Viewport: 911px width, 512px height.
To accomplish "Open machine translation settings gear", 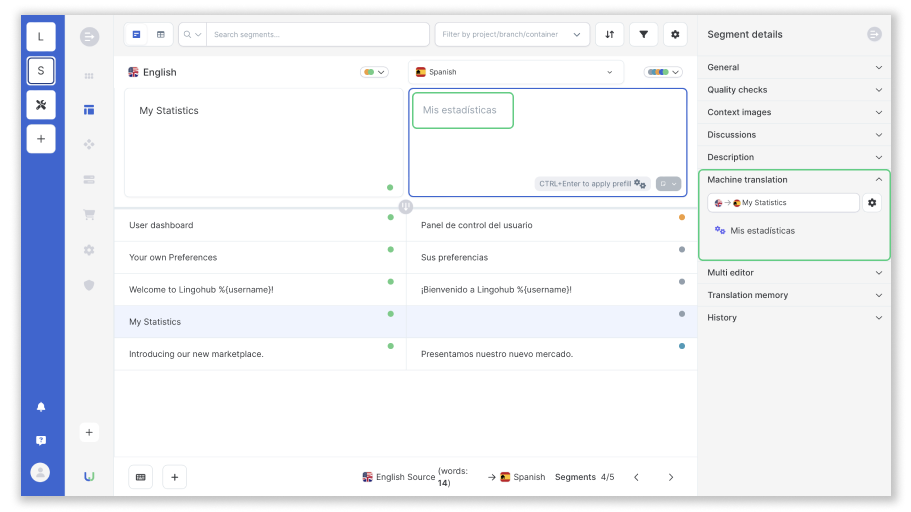I will pos(872,203).
